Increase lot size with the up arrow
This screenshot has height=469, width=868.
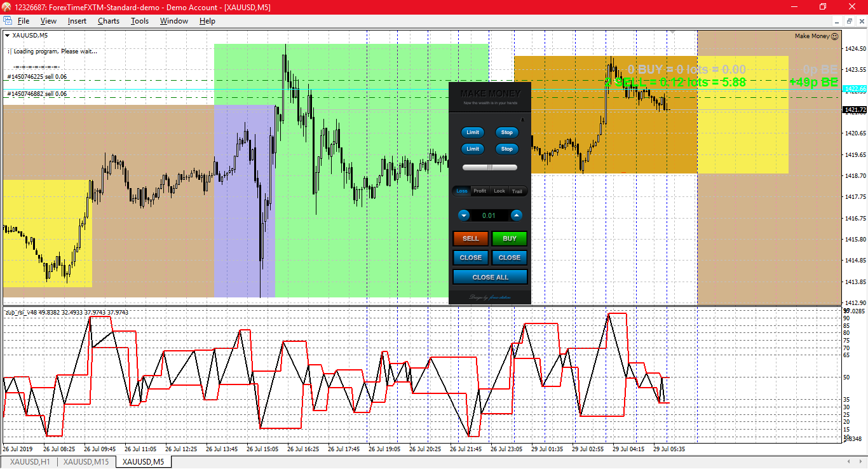[517, 215]
